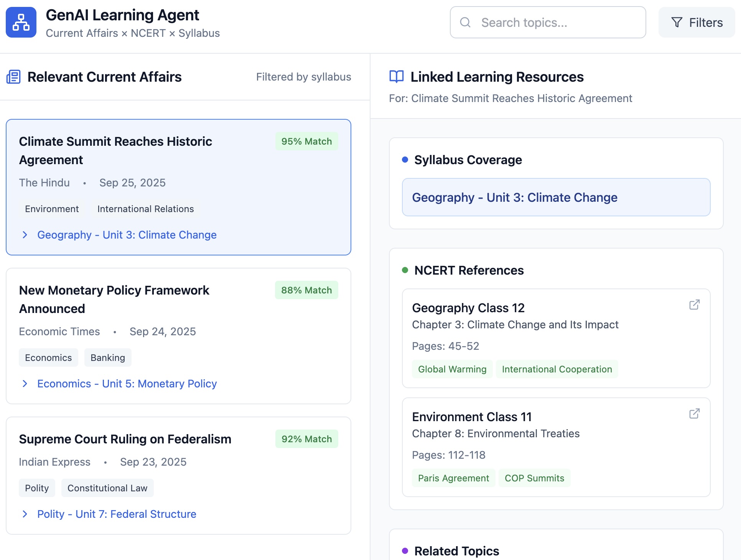Click the International Relations tag
The image size is (741, 560).
145,209
